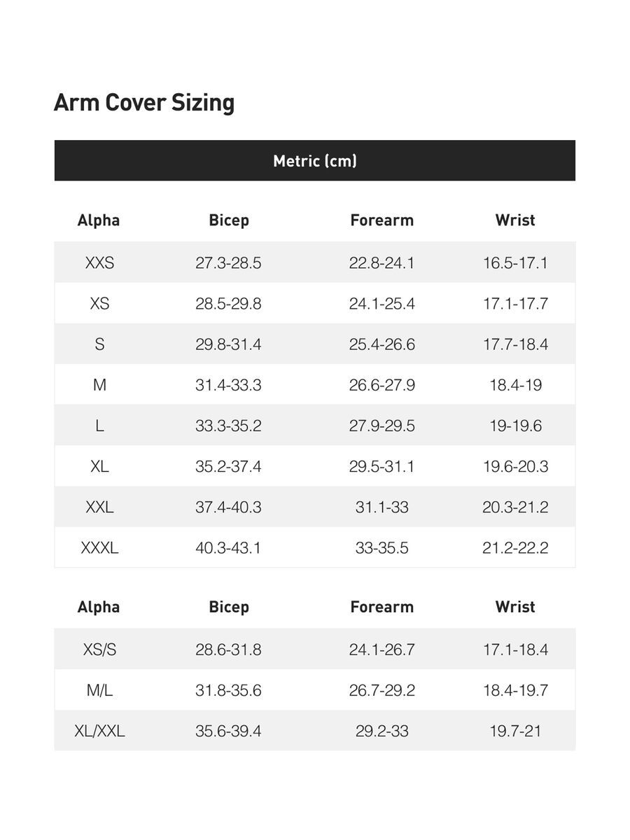Select the XXXL size row label
The height and width of the screenshot is (840, 630).
(99, 547)
